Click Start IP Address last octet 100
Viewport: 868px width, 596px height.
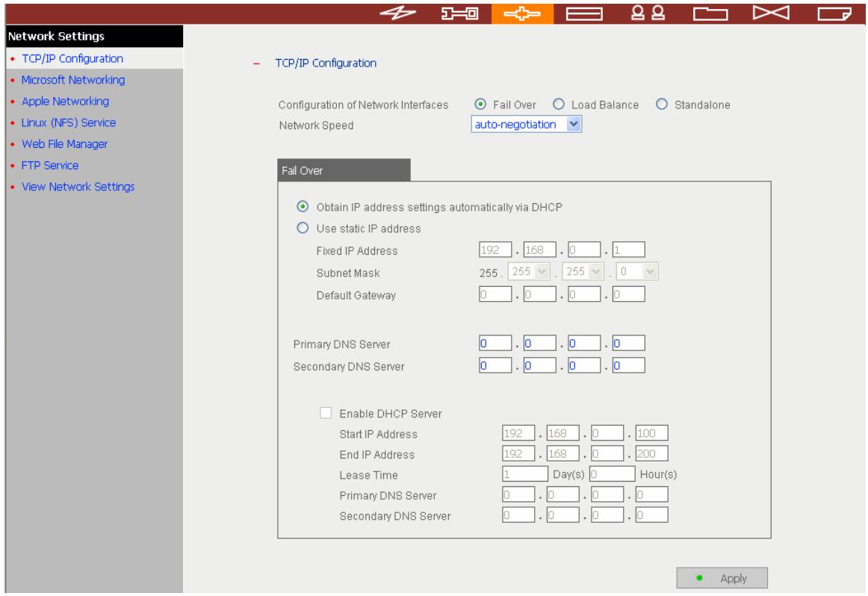651,432
